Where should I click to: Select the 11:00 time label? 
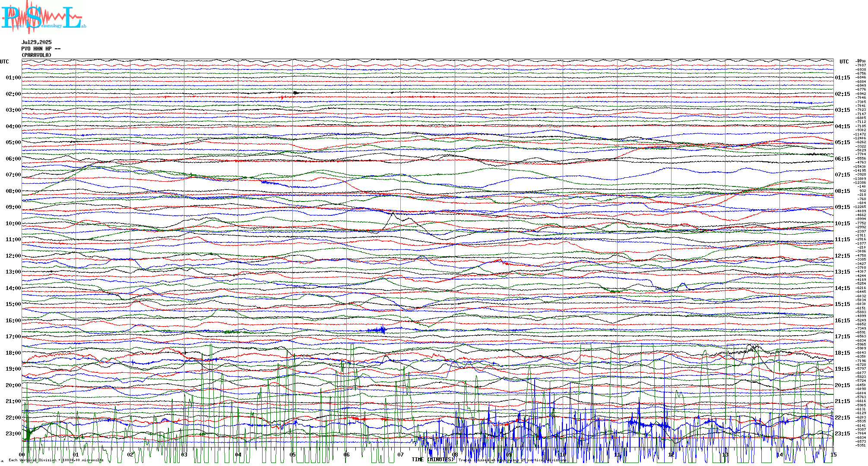[13, 239]
